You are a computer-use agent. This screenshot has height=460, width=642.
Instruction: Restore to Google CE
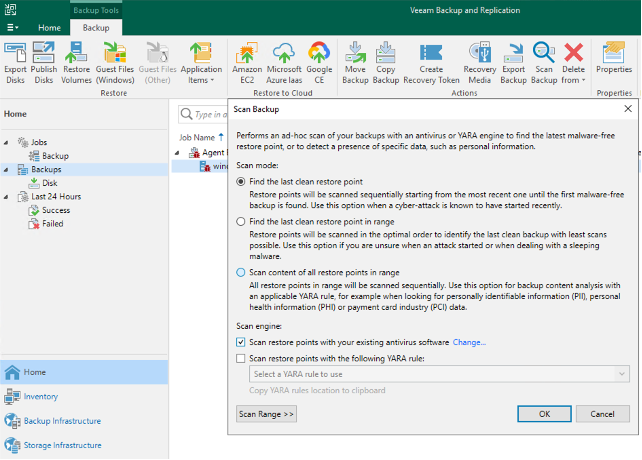[x=319, y=63]
